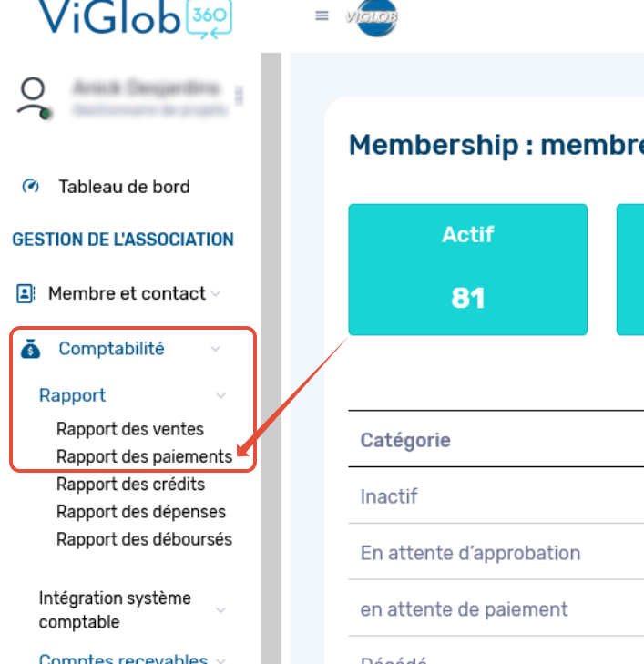Click the round ViGlob organization logo
Image resolution: width=644 pixels, height=664 pixels.
coord(373,18)
